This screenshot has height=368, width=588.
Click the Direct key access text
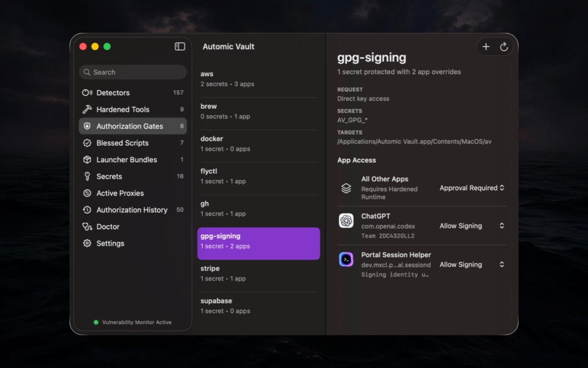click(363, 99)
